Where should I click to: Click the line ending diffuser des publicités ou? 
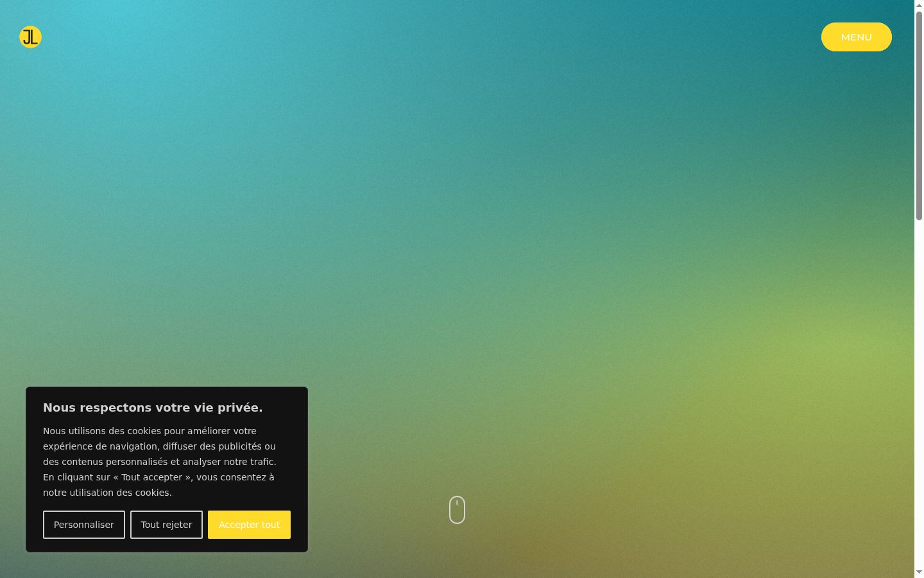159,446
